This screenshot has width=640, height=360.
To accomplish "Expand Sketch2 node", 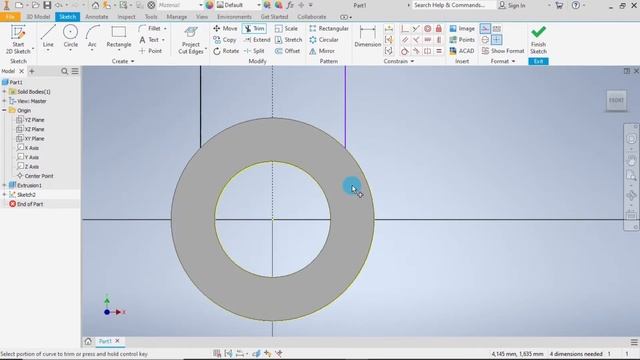I will click(4, 195).
